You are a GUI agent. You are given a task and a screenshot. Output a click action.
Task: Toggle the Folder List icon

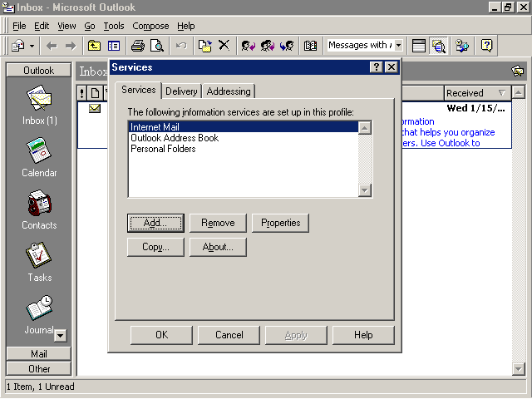coord(114,46)
